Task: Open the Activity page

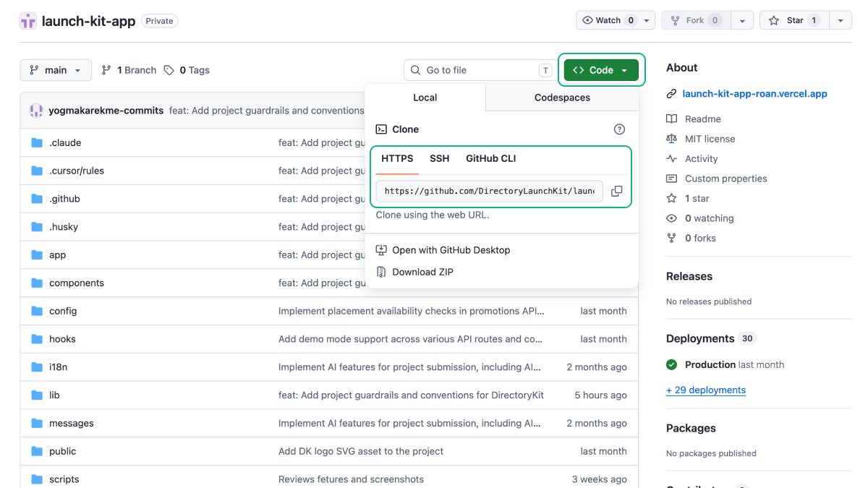Action: point(701,159)
